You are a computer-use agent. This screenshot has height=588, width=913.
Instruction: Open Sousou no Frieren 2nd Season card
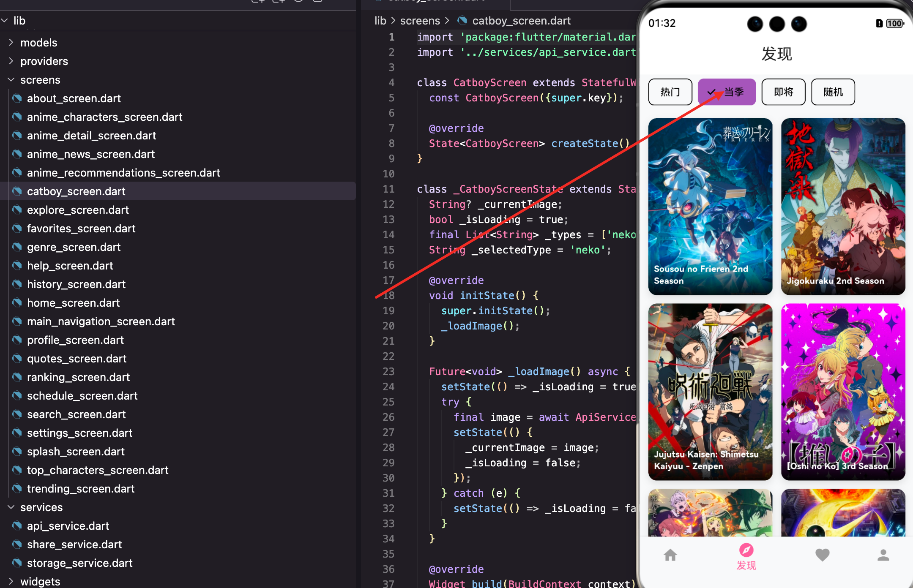point(710,207)
